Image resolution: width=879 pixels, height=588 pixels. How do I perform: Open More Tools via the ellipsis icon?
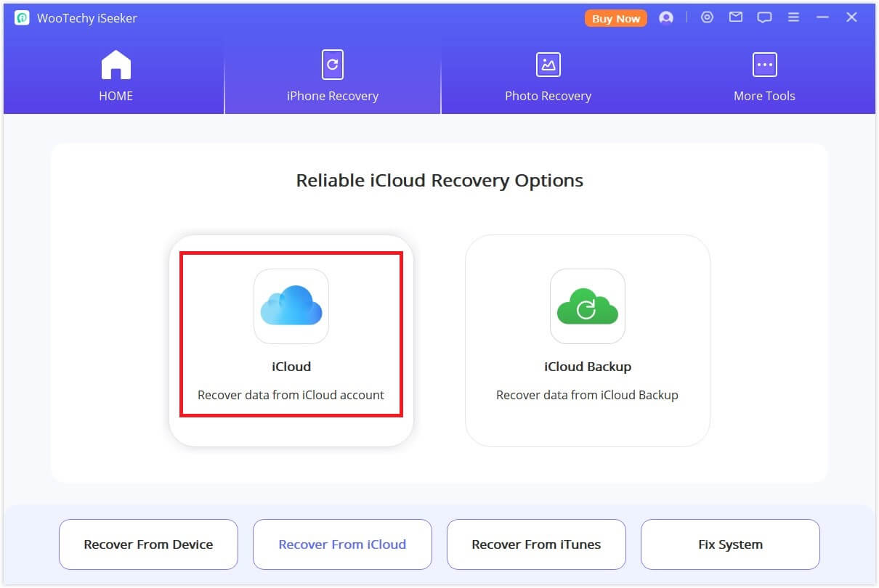coord(764,64)
